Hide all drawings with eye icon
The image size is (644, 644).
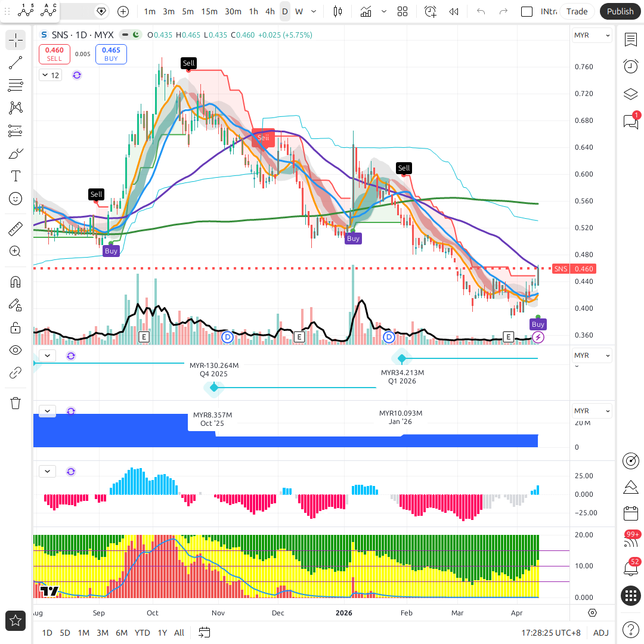tap(16, 350)
